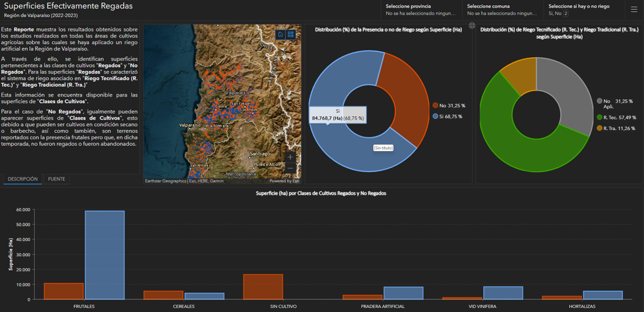Toggle the 'Si 68,75 %' legend entry
This screenshot has height=312, width=644.
tap(447, 116)
